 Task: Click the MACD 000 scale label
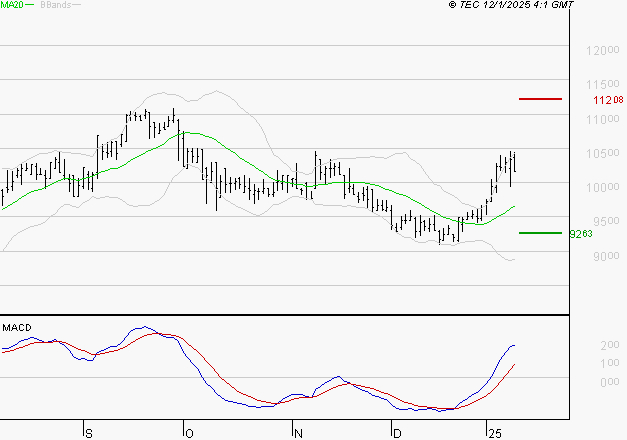(610, 382)
